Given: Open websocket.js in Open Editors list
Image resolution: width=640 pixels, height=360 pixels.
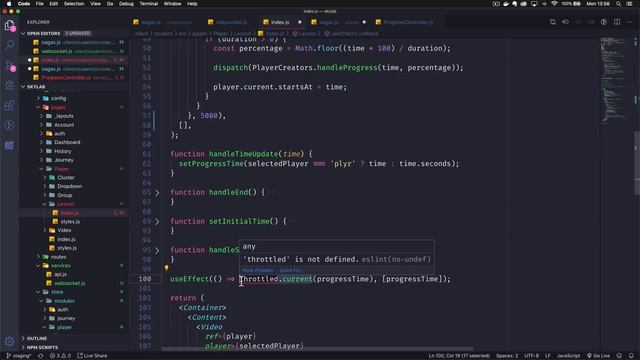Looking at the screenshot, I should [73, 51].
